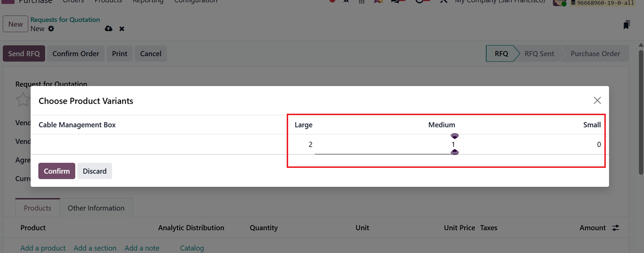This screenshot has height=253, width=644.
Task: Click the Medium quantity input field
Action: click(x=384, y=145)
